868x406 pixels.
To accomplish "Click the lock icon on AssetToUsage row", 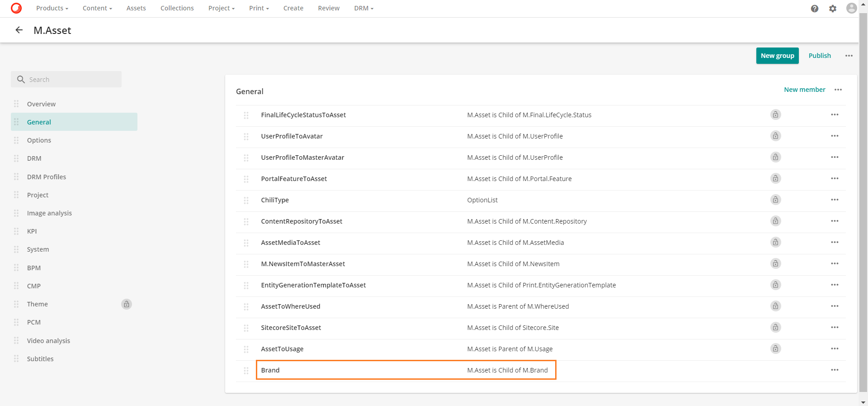I will click(x=775, y=349).
